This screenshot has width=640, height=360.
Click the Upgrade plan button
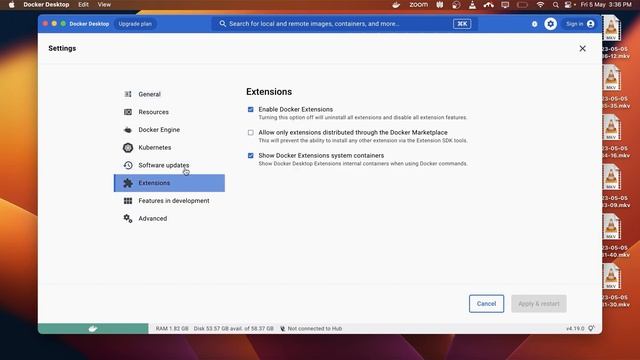pyautogui.click(x=135, y=24)
